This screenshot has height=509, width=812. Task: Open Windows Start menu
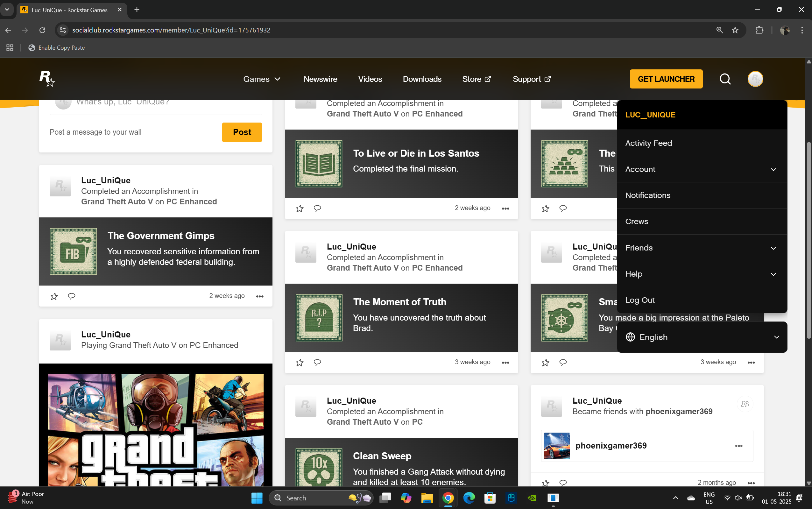tap(257, 498)
